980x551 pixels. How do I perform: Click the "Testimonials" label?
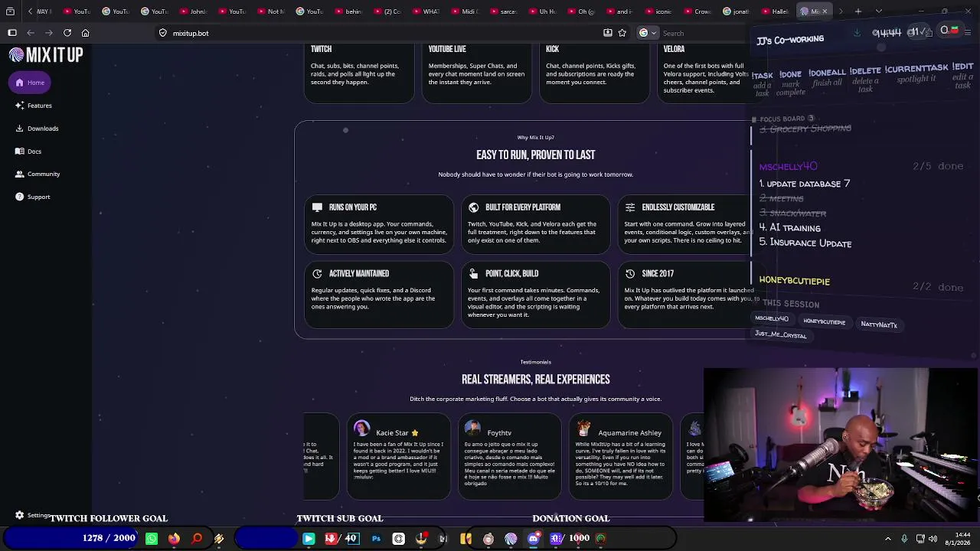point(536,362)
